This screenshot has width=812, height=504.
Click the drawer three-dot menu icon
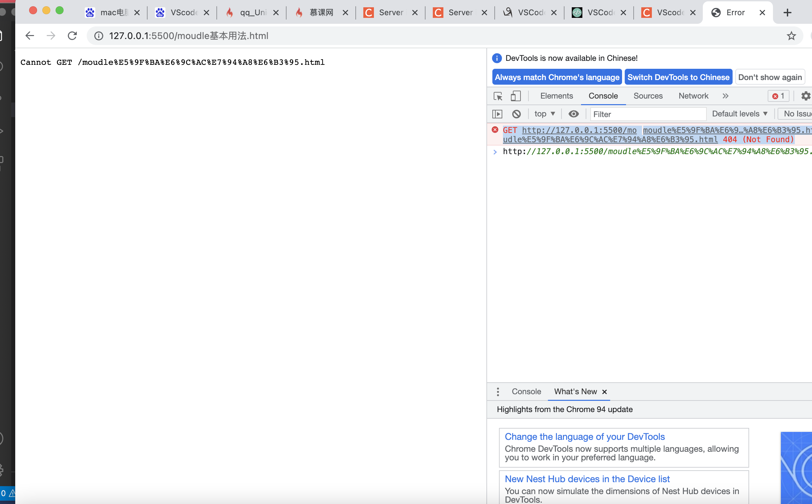498,392
